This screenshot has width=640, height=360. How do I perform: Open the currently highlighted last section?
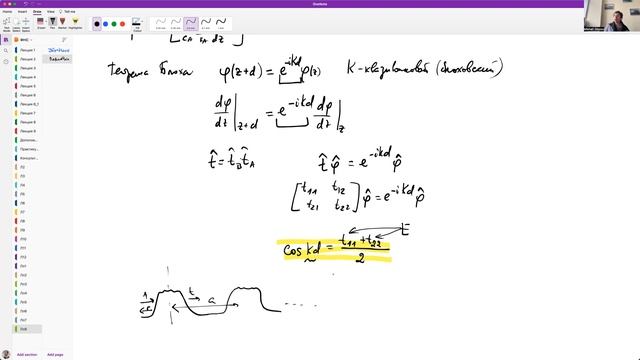[x=27, y=329]
